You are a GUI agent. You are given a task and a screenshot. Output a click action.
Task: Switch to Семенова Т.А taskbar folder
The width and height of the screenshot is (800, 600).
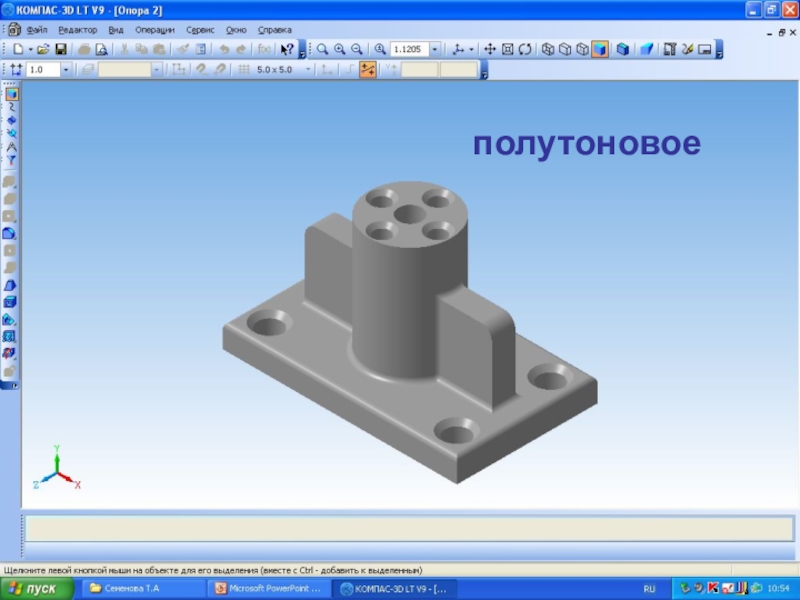(x=143, y=588)
